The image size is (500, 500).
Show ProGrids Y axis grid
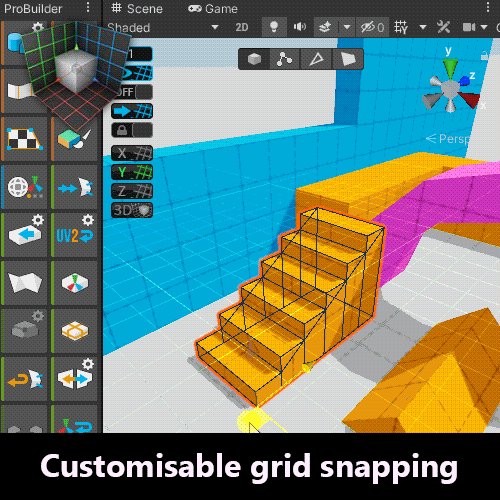132,172
